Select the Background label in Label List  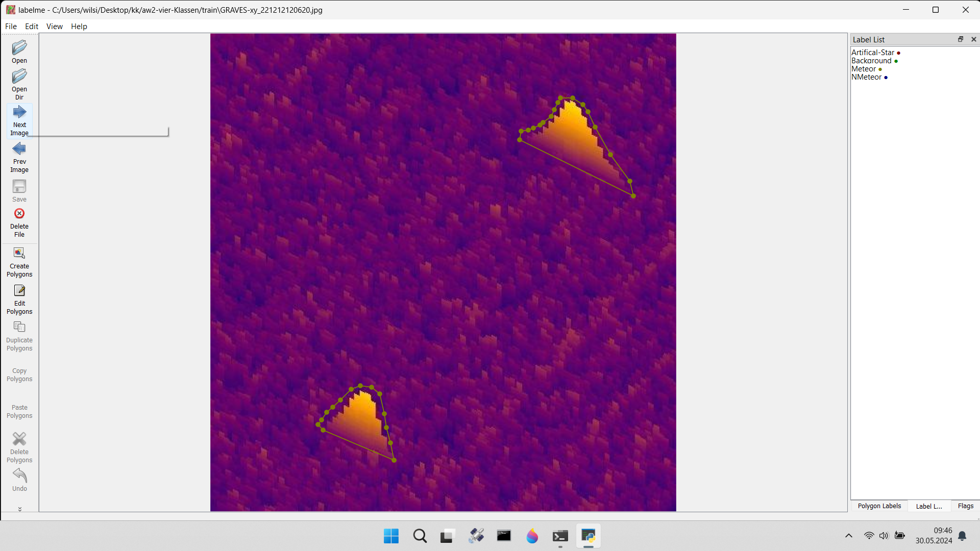click(874, 61)
